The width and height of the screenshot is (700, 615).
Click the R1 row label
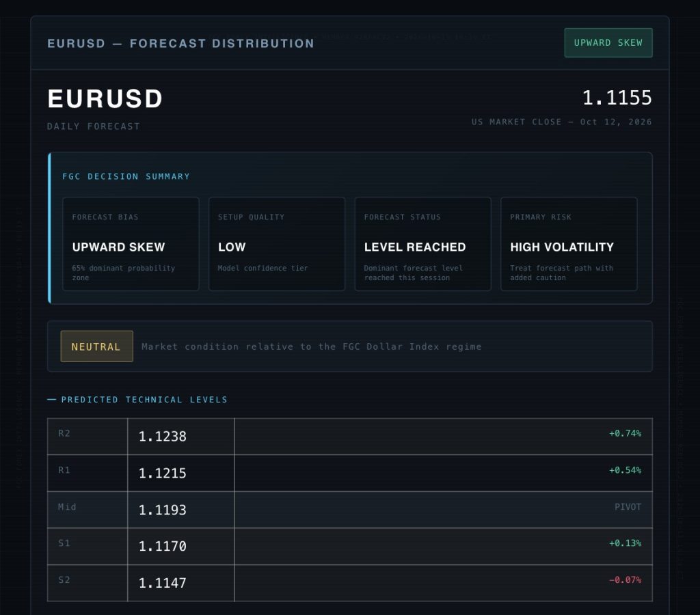pos(64,470)
